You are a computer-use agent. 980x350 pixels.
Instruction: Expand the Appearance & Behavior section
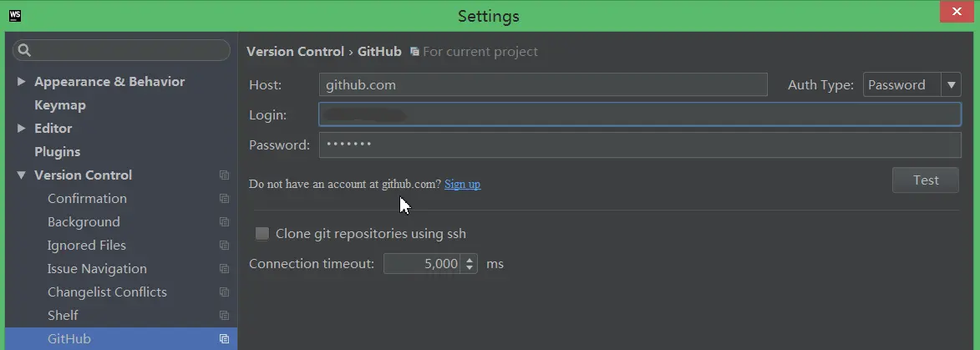22,82
